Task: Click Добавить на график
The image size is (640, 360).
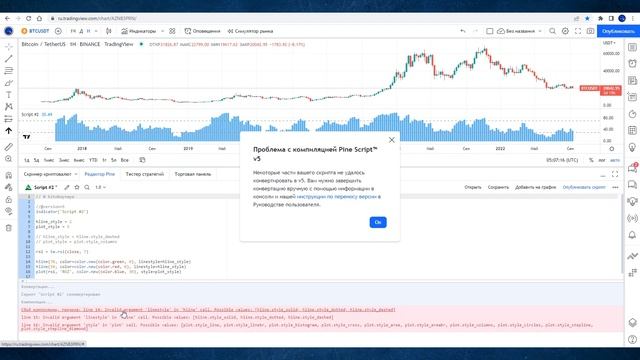Action: pyautogui.click(x=536, y=187)
